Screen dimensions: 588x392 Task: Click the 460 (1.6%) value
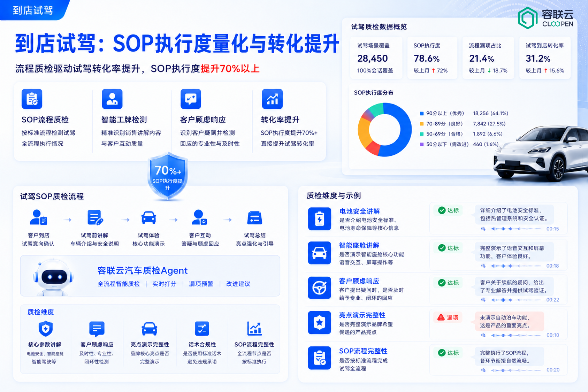(486, 144)
